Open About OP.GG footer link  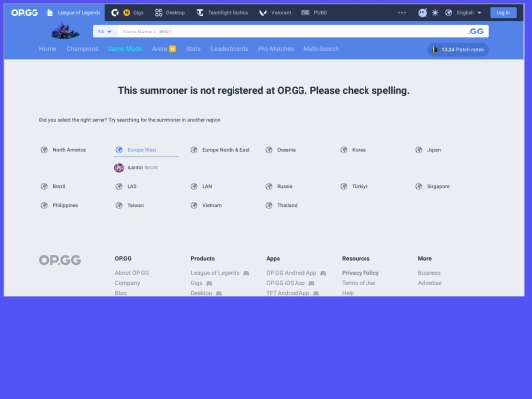pos(132,273)
